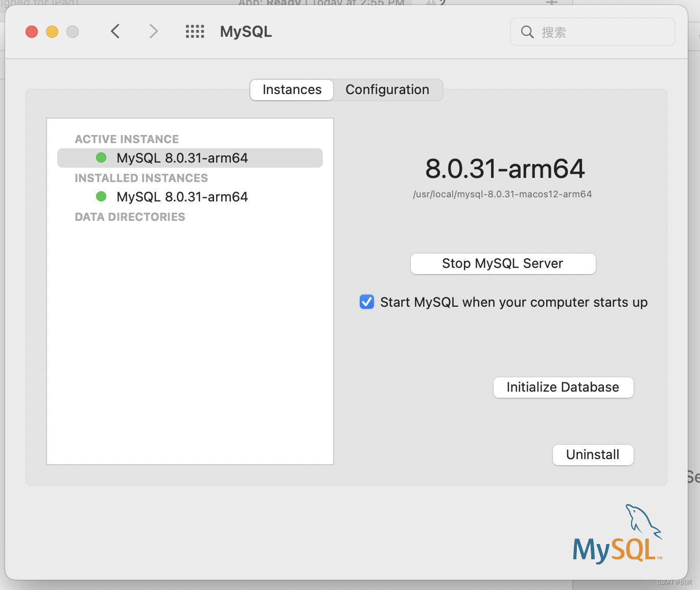
Task: Disable Start MySQL when your computer starts up
Action: [x=366, y=302]
